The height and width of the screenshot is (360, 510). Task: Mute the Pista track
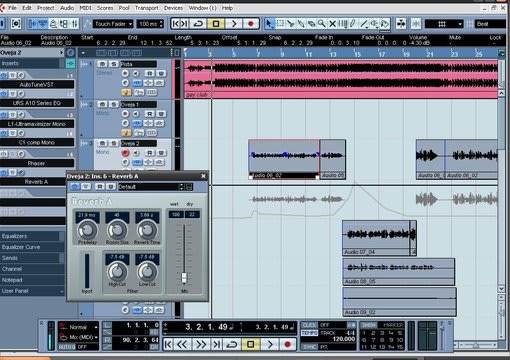(102, 64)
